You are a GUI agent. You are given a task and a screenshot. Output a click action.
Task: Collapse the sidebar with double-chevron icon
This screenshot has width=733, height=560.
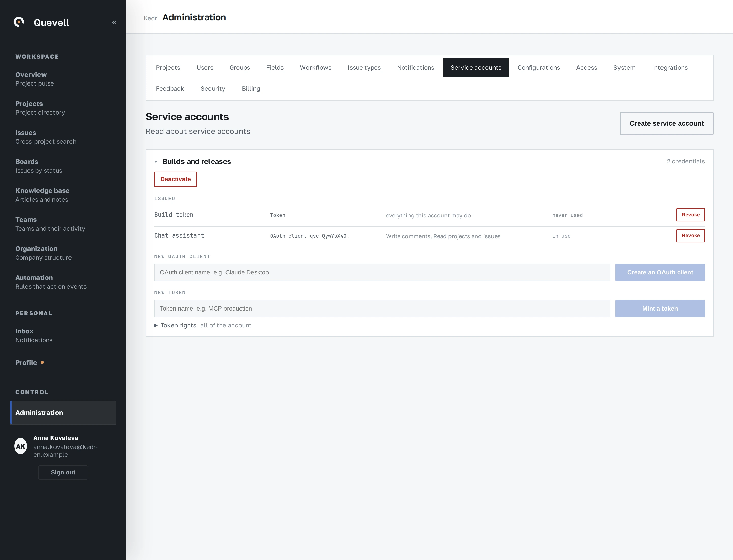(x=114, y=22)
